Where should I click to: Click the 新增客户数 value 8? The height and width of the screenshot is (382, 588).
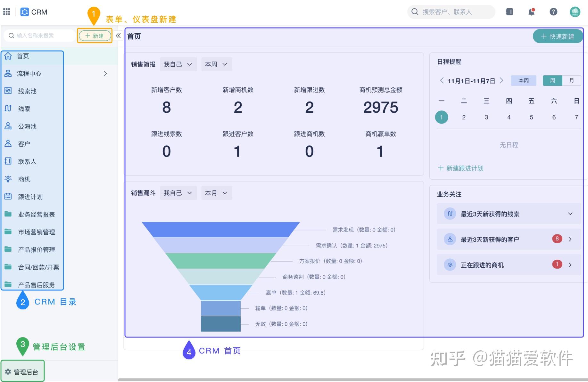167,107
